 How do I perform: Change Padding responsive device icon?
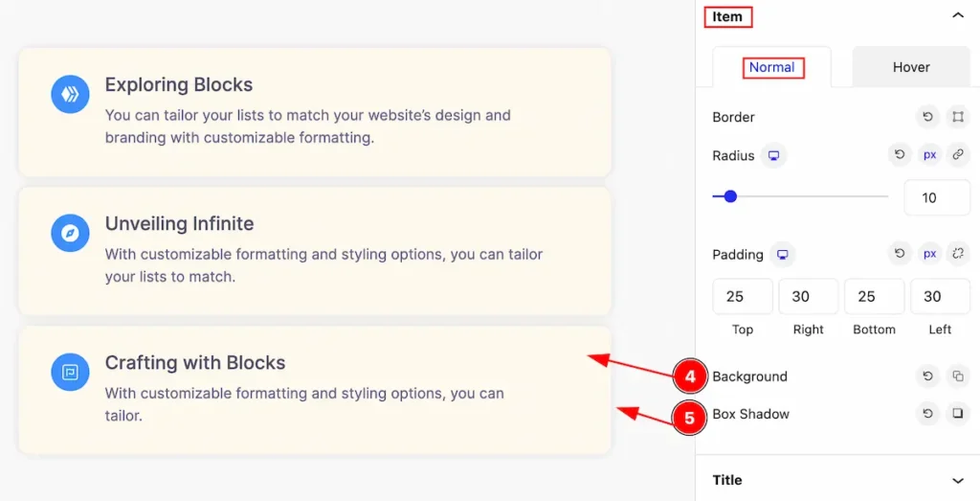[782, 255]
